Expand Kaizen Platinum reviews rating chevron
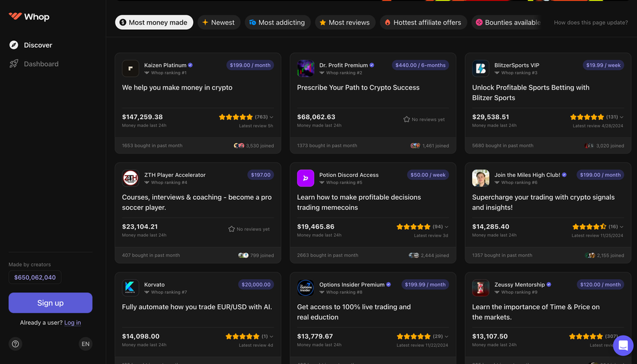This screenshot has width=637, height=364. click(272, 117)
